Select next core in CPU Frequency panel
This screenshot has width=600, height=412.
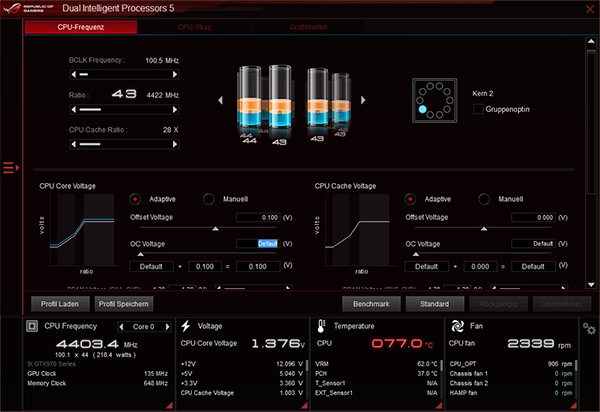point(167,327)
